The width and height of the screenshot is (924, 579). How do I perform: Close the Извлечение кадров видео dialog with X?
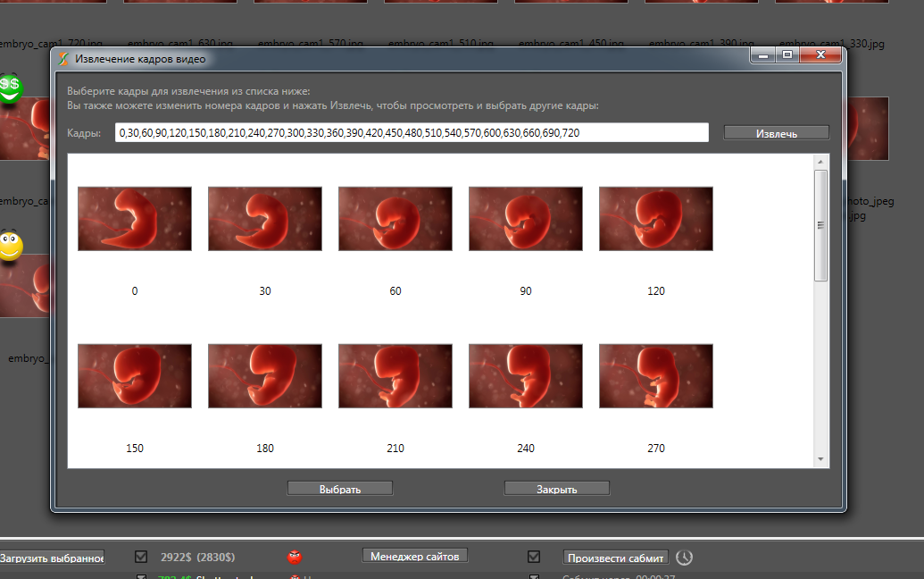pos(820,55)
